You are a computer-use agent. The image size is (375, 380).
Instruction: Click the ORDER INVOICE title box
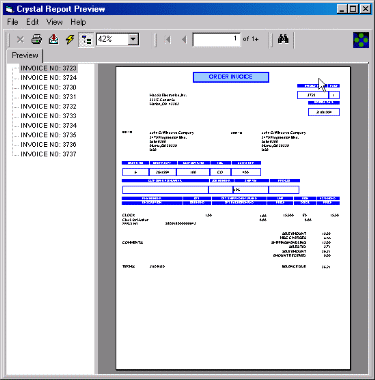[231, 77]
